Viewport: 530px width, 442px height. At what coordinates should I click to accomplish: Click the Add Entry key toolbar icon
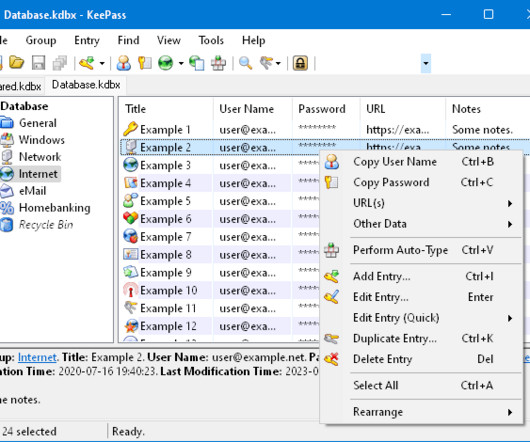pos(87,63)
